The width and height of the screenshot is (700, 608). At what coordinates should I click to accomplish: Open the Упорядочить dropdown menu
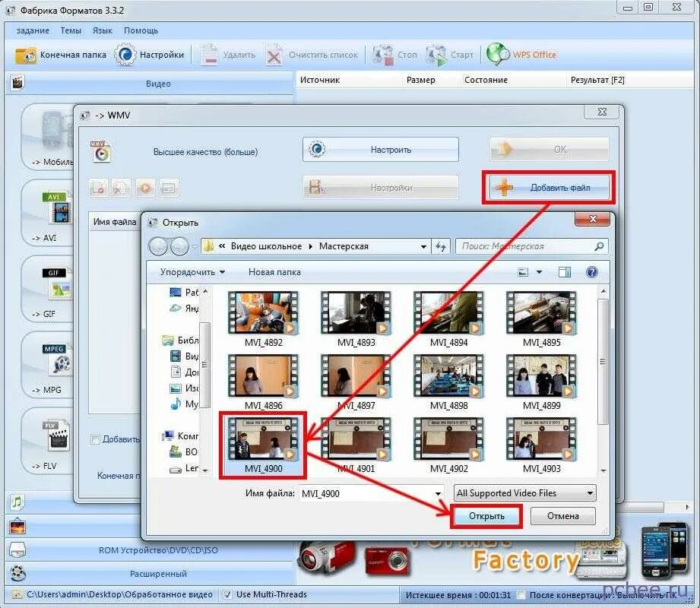[x=192, y=272]
